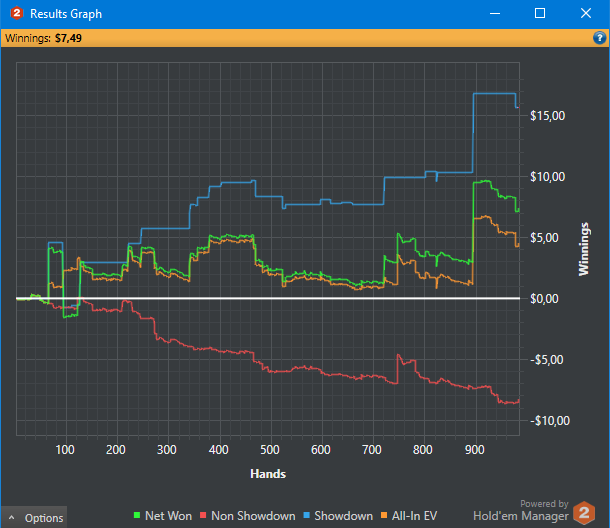Click the $10,00 axis label

(x=547, y=177)
